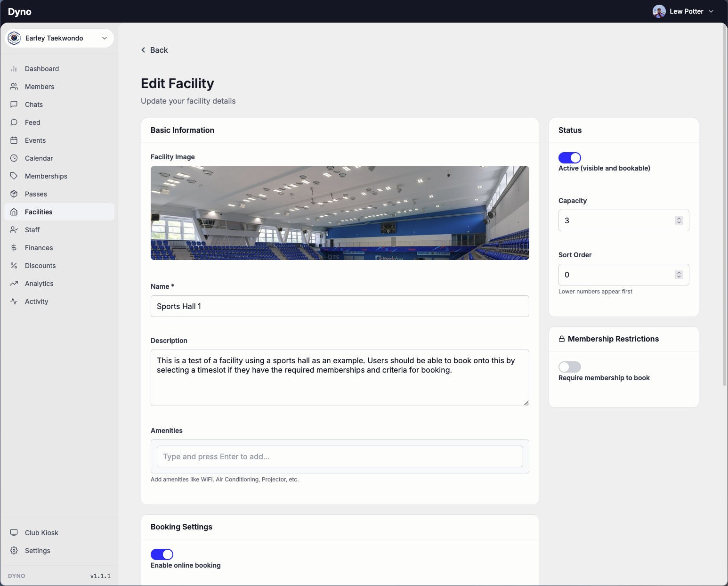Select the Facilities sidebar item
Screen dimensions: 728x586
(59, 212)
